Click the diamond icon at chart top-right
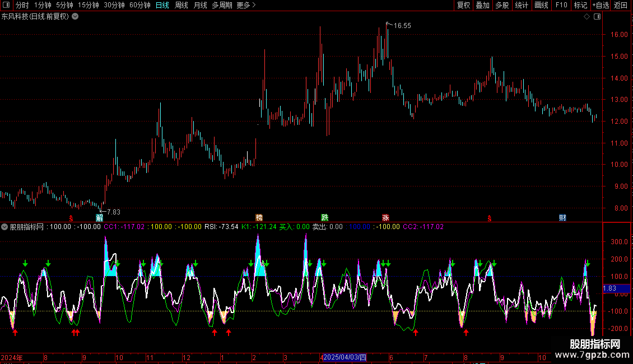The height and width of the screenshot is (364, 633). tap(587, 17)
